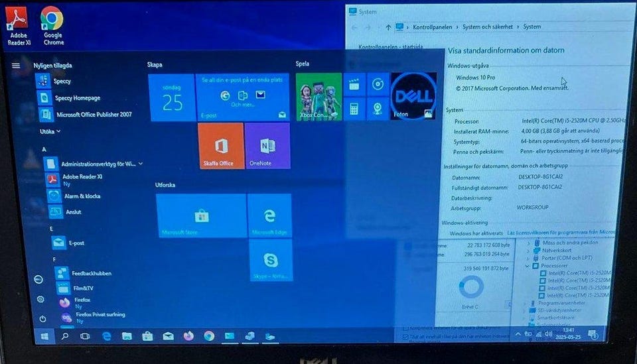
Task: Launch Firefox from Start app list
Action: (75, 302)
